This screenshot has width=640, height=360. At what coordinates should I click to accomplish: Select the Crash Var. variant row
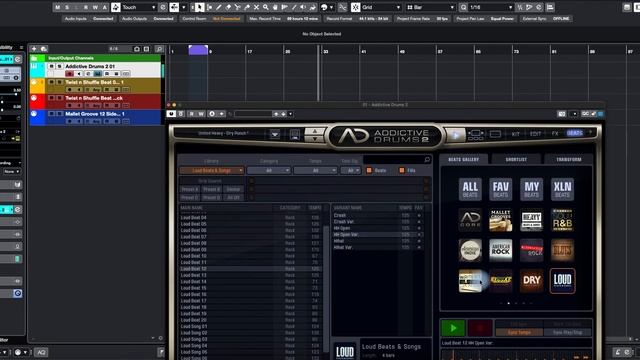click(x=379, y=222)
